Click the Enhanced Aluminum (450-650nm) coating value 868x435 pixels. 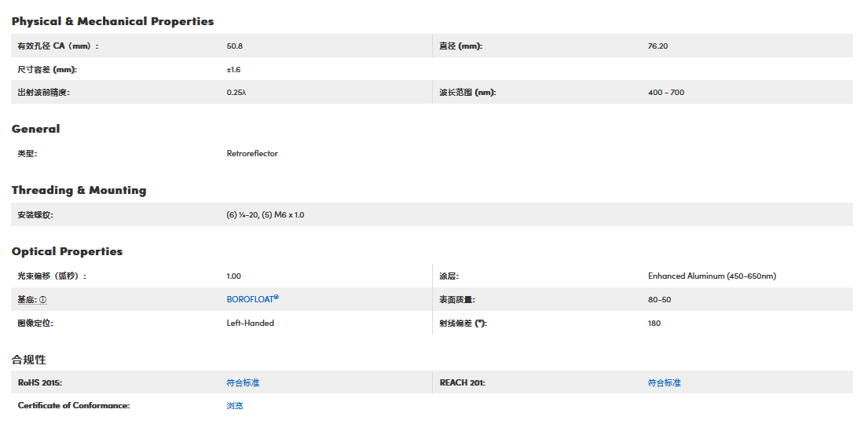[712, 276]
